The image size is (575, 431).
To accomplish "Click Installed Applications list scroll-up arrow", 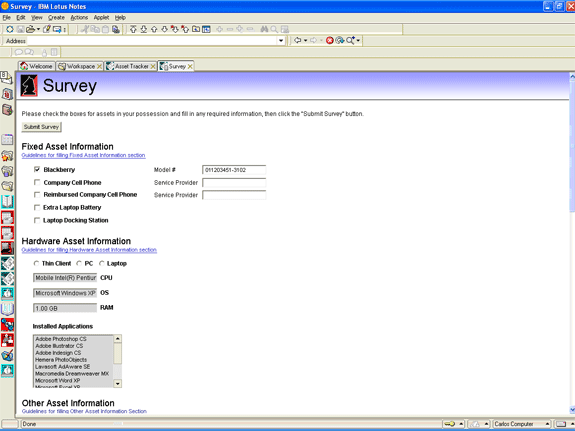I will (117, 339).
